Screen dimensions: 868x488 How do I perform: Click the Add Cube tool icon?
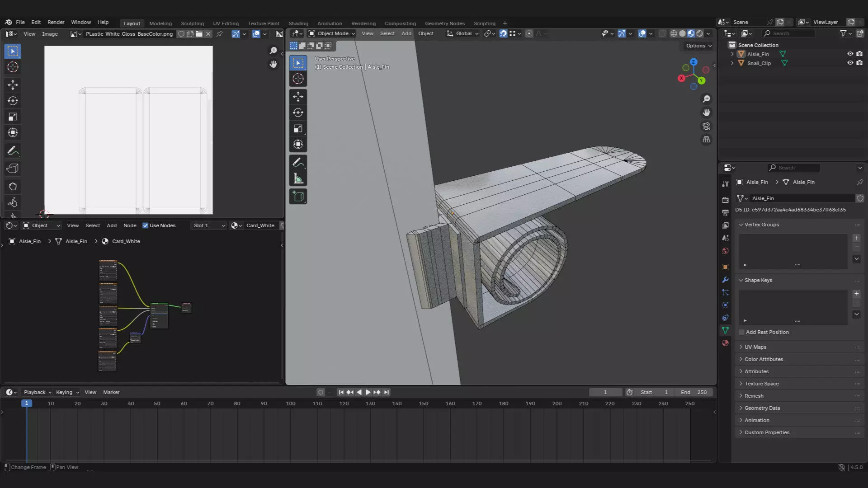tap(298, 197)
